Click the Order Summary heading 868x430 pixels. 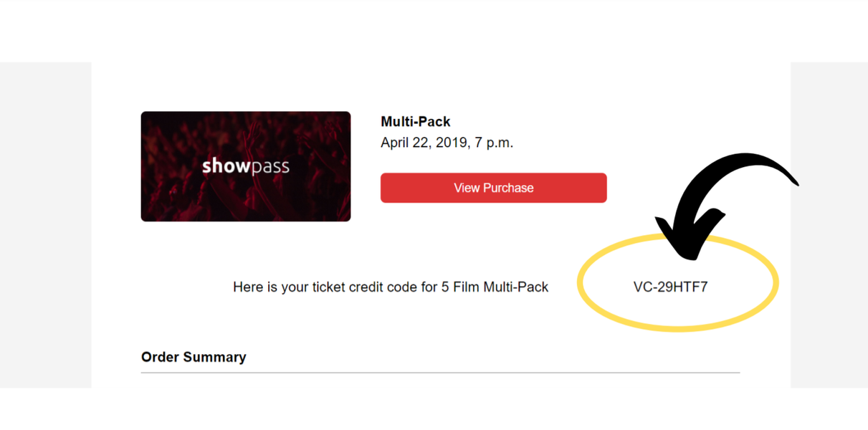tap(194, 357)
